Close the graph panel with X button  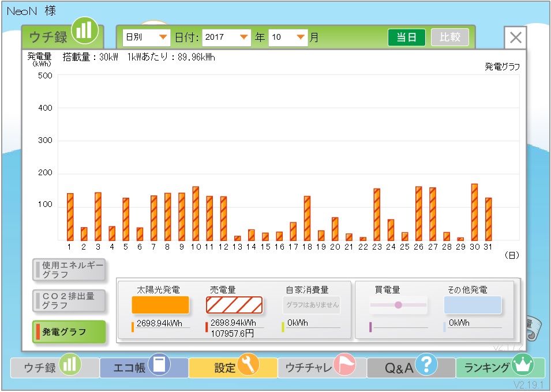pyautogui.click(x=515, y=37)
